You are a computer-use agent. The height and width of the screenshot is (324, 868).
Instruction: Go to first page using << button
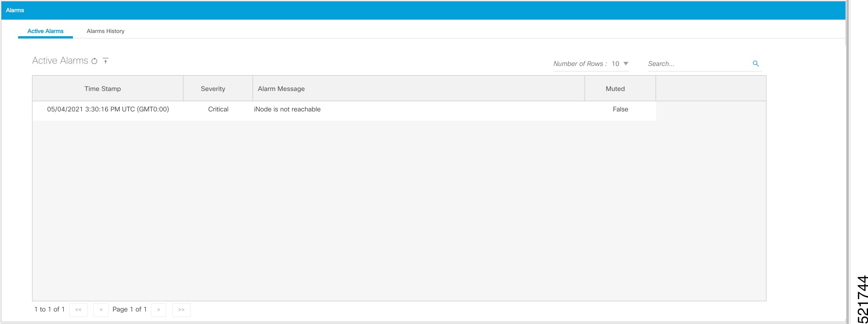78,310
